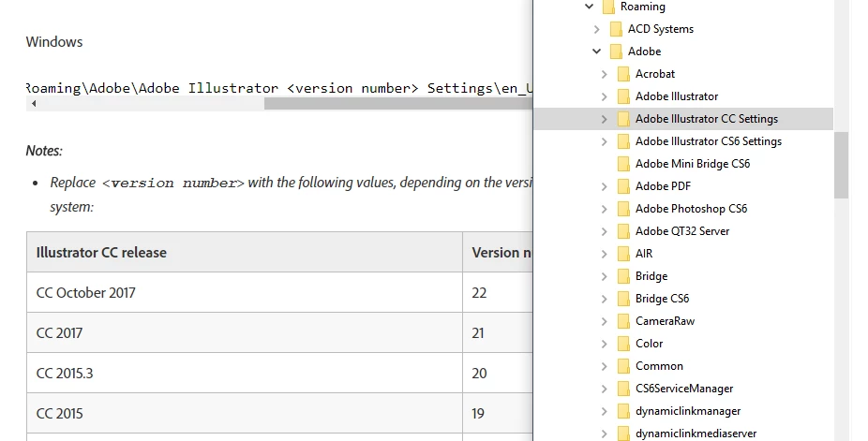Select the Bridge folder label
The image size is (868, 441).
tap(651, 276)
